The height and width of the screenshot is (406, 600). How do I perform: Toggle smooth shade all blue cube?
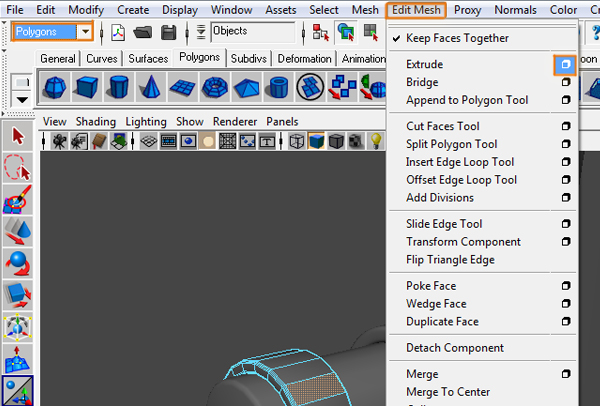coord(316,141)
